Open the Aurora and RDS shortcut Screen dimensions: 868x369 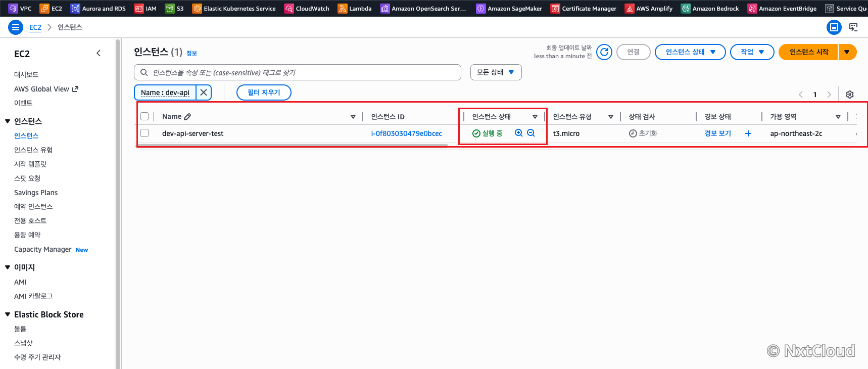[x=98, y=8]
